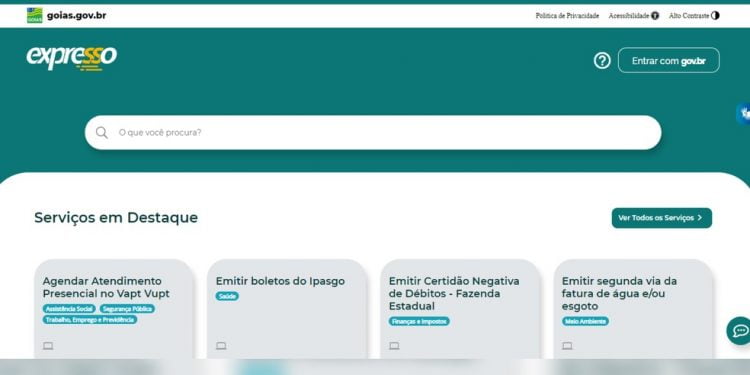Select the Assistência Social tag
The width and height of the screenshot is (750, 375).
coord(69,309)
